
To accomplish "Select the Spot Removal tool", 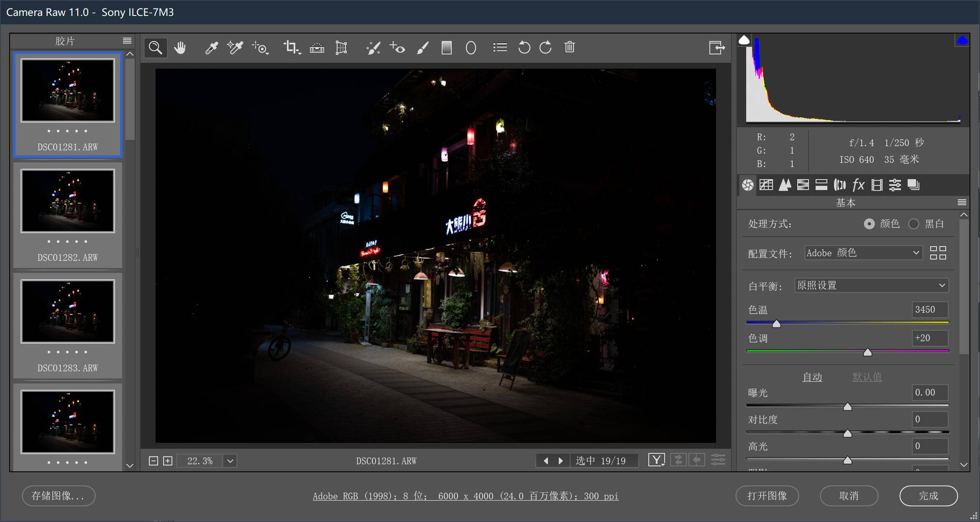I will 373,48.
